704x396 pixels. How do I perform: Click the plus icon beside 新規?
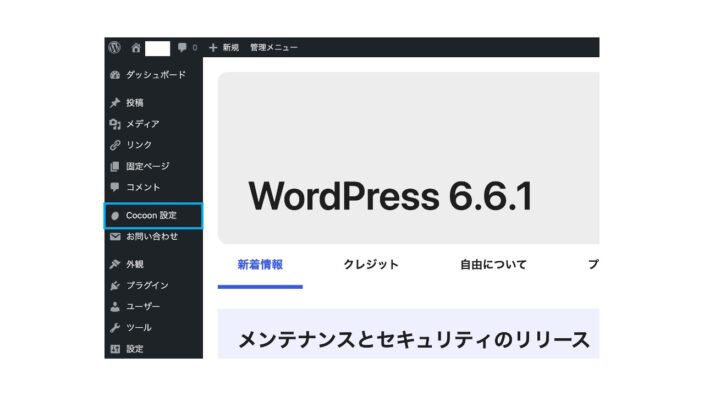pyautogui.click(x=213, y=47)
